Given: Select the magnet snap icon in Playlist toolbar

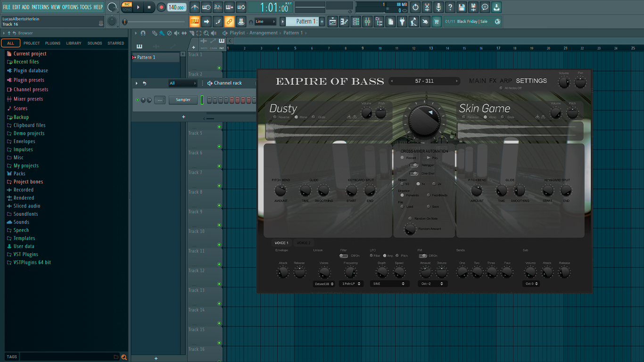Looking at the screenshot, I should [x=143, y=33].
